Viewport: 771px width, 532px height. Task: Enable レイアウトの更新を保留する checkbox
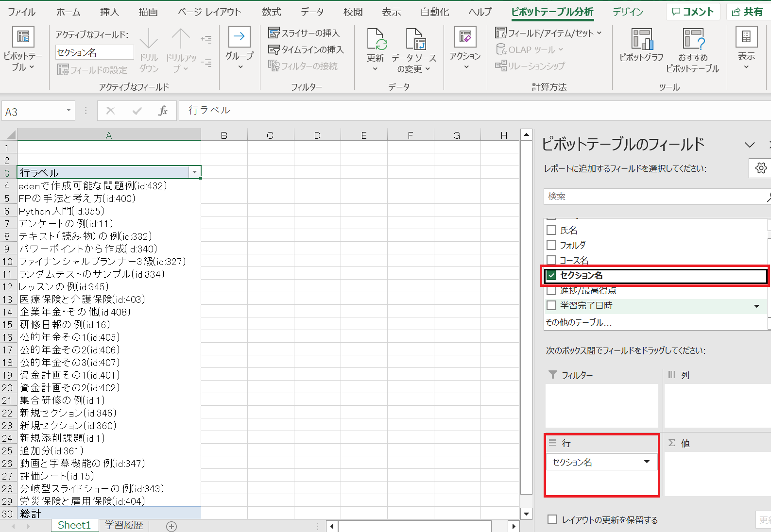coord(552,519)
